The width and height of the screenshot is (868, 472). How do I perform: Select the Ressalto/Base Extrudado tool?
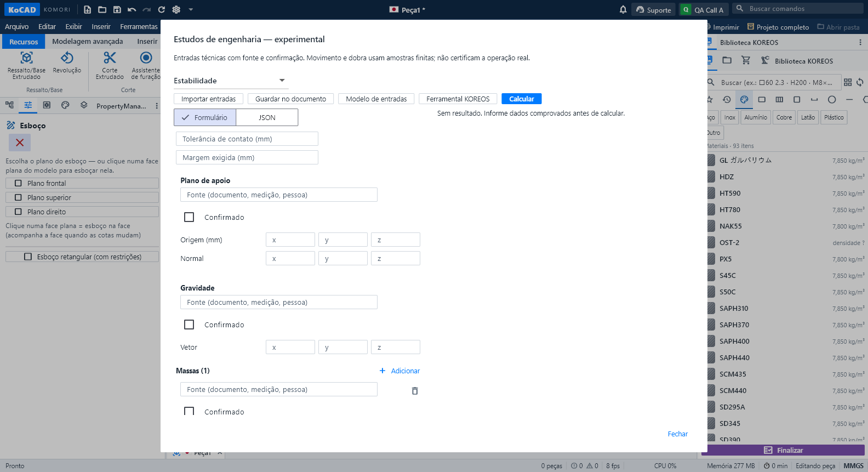point(26,65)
